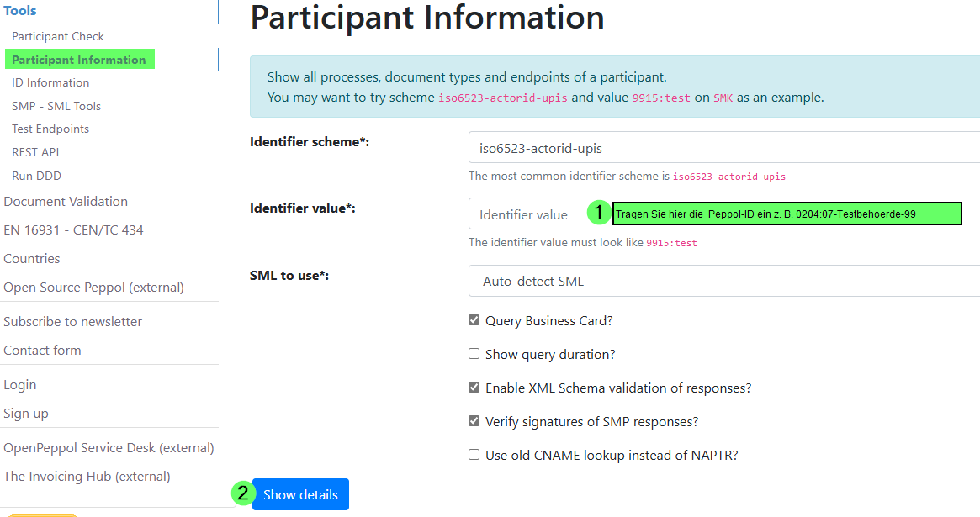The image size is (980, 517).
Task: Select Participant Information in the sidebar
Action: tap(78, 60)
